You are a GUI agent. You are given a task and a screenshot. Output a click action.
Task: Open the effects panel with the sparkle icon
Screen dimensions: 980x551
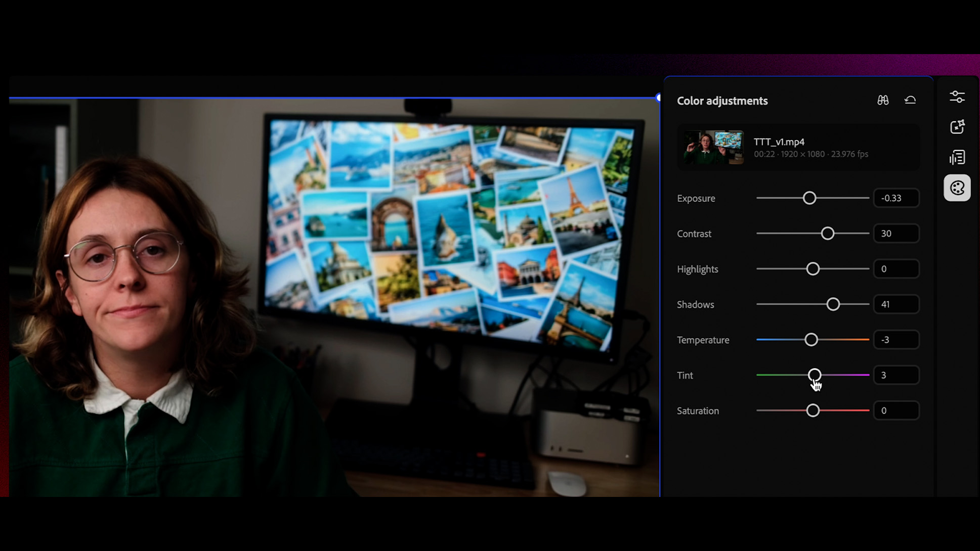pyautogui.click(x=957, y=127)
